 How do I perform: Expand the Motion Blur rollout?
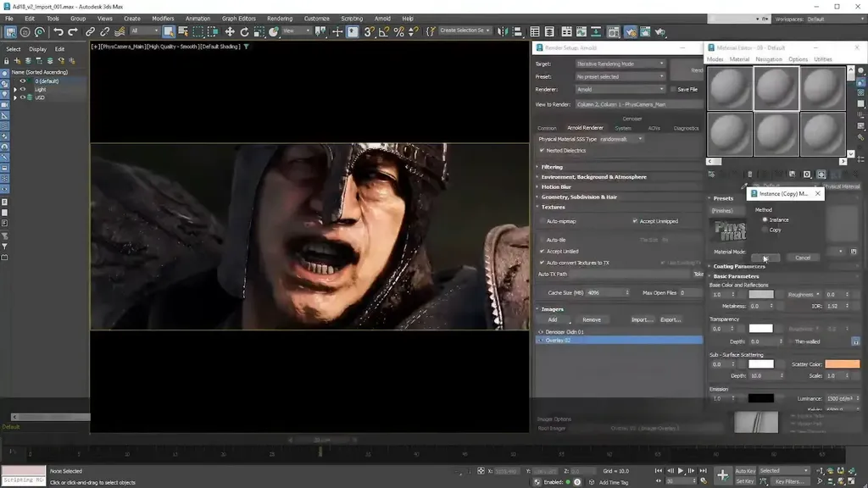(x=556, y=187)
